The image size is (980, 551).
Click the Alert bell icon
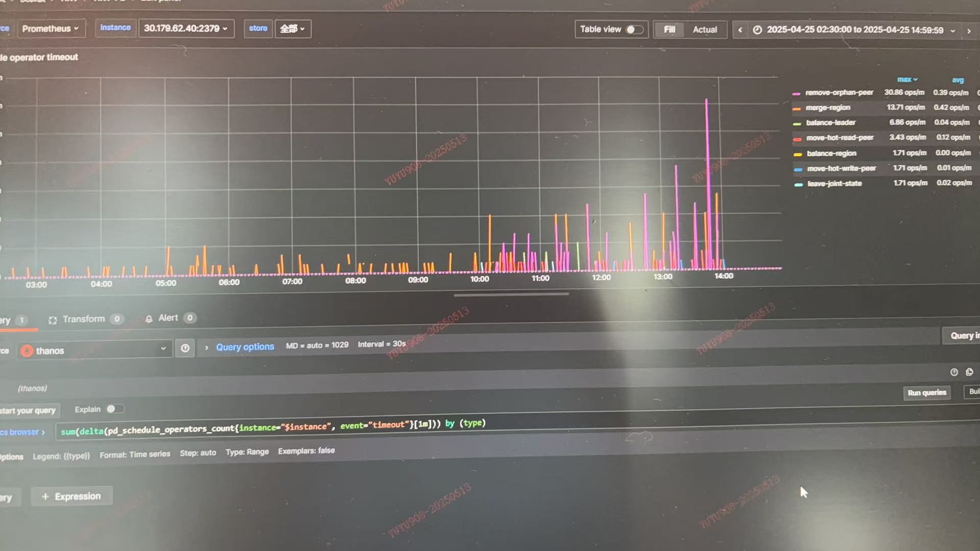(149, 319)
